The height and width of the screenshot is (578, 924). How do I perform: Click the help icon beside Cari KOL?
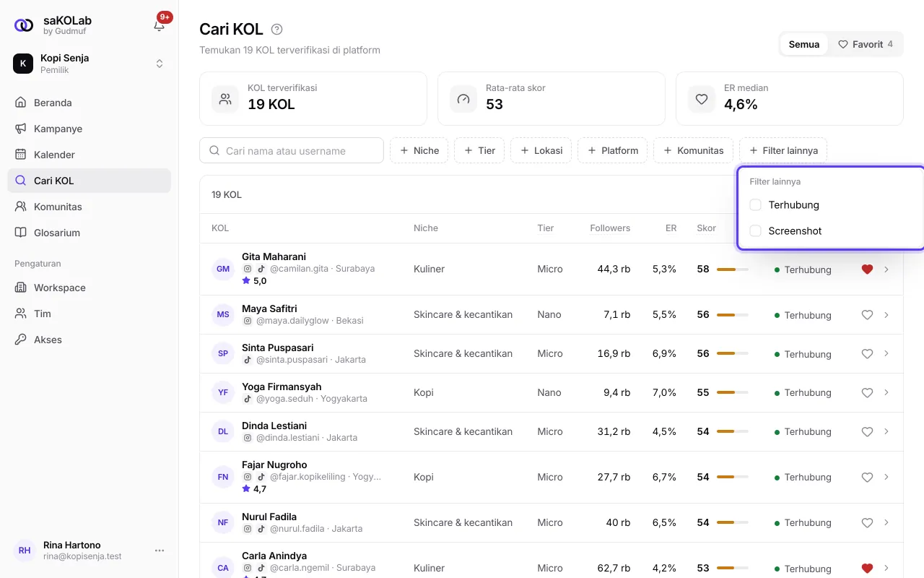tap(276, 30)
